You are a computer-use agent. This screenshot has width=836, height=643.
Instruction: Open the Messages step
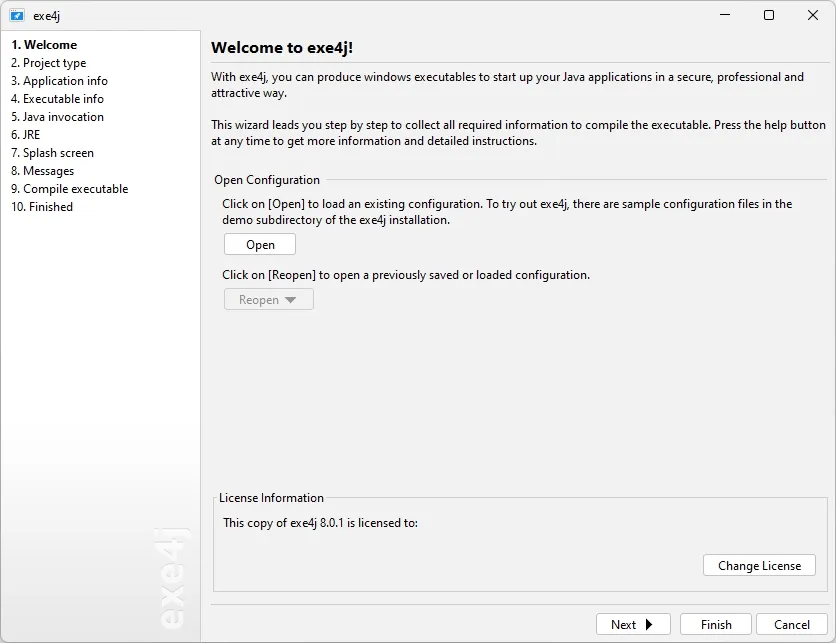43,171
